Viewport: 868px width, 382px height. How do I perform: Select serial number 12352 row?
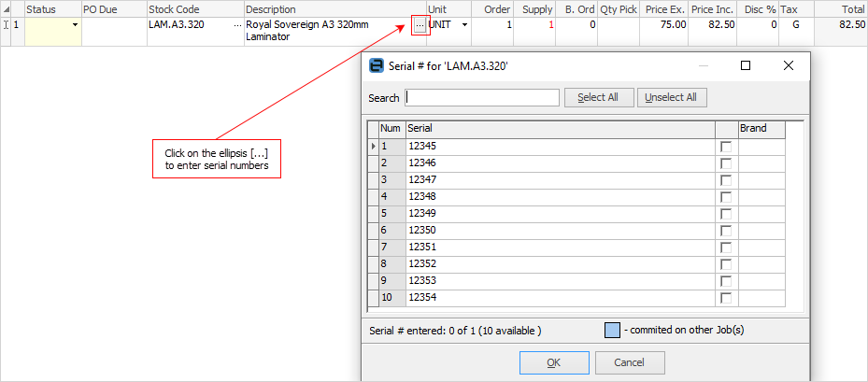[561, 264]
